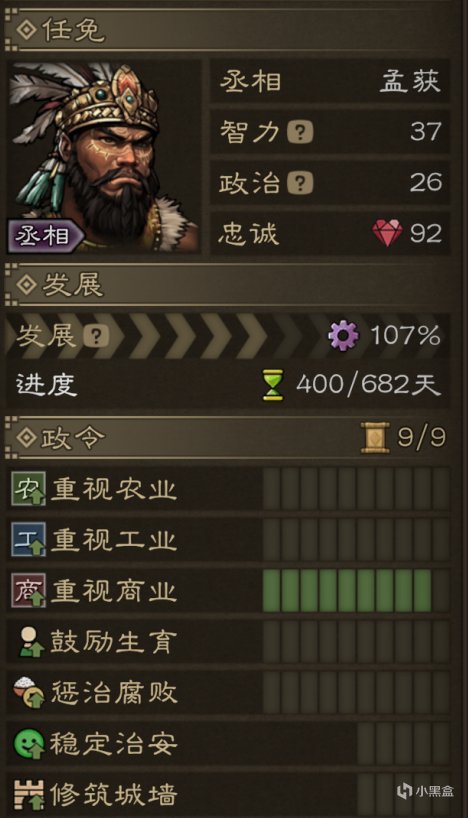Screen dimensions: 468x818
Task: Click the 鼓励生育 encourage births icon
Action: point(29,642)
